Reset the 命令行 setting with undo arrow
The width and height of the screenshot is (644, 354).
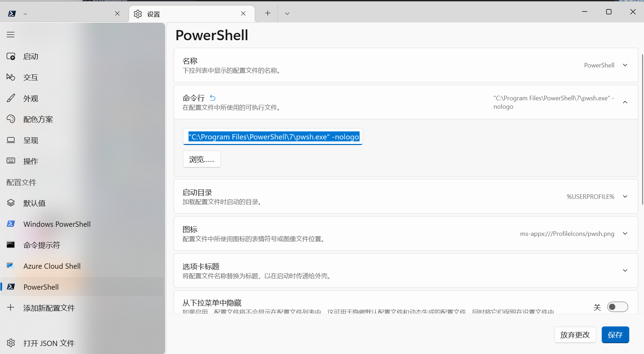click(212, 98)
